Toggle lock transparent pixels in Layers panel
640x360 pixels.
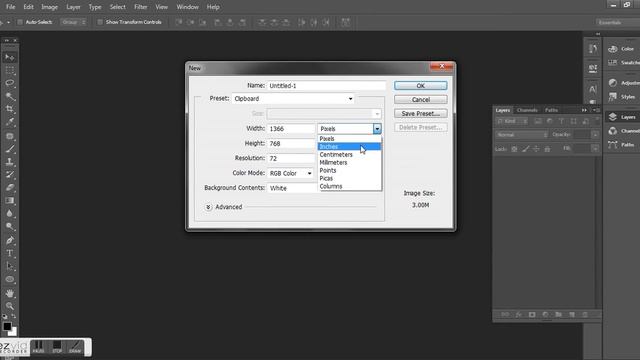[x=514, y=149]
